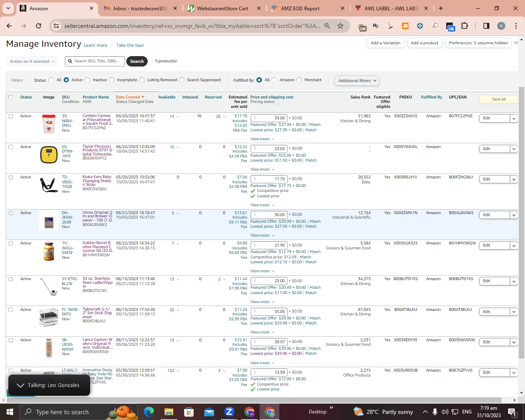Expand available quantity chevron for Cambro row

point(178,116)
